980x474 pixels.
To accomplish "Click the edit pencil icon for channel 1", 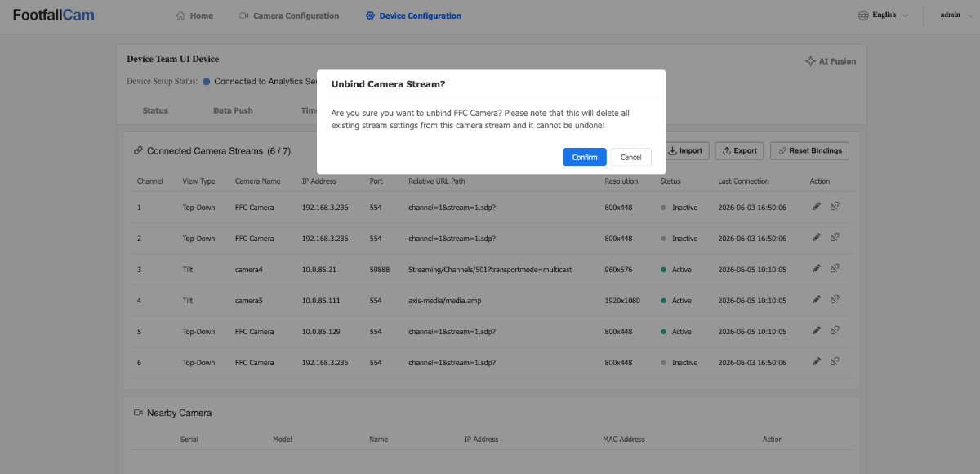I will (816, 207).
